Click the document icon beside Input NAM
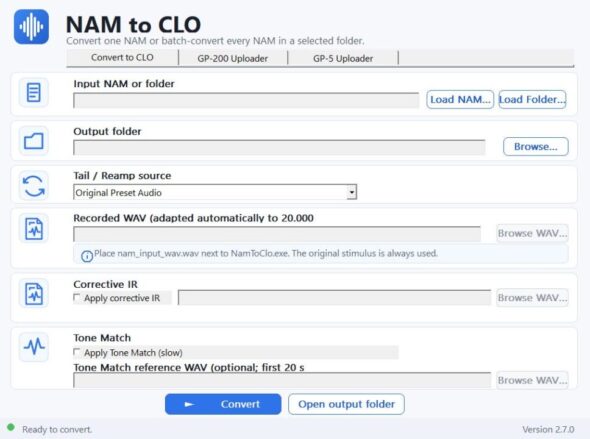Screen dimensions: 590x439 tap(33, 92)
